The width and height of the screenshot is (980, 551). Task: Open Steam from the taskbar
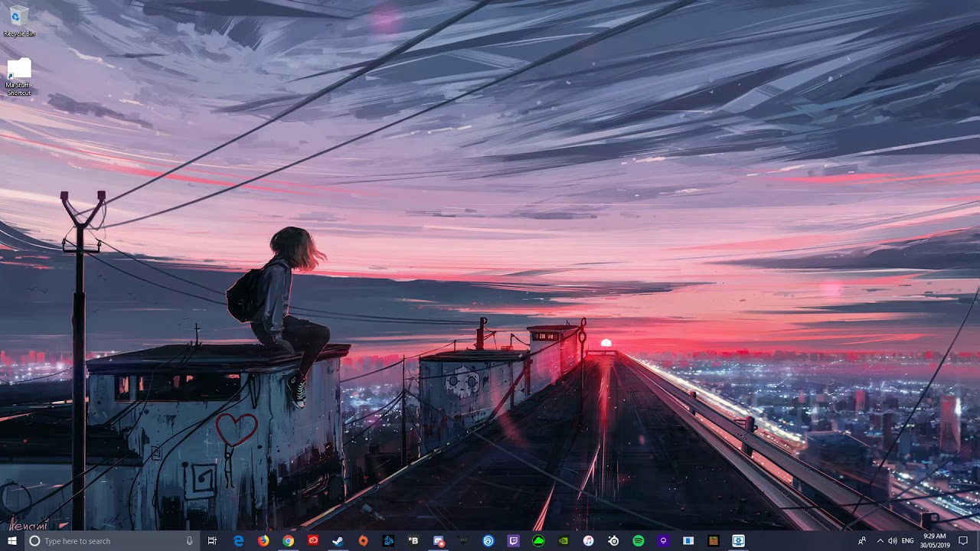338,541
